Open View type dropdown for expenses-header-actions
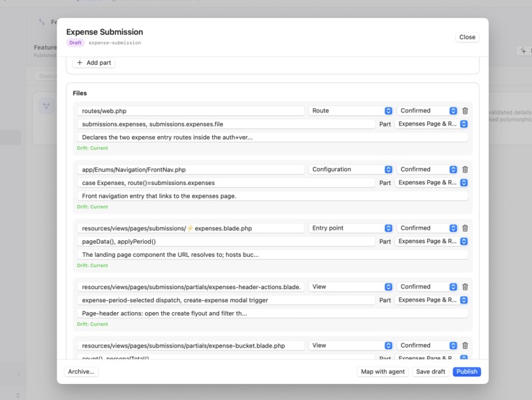The image size is (532, 400). (x=350, y=287)
